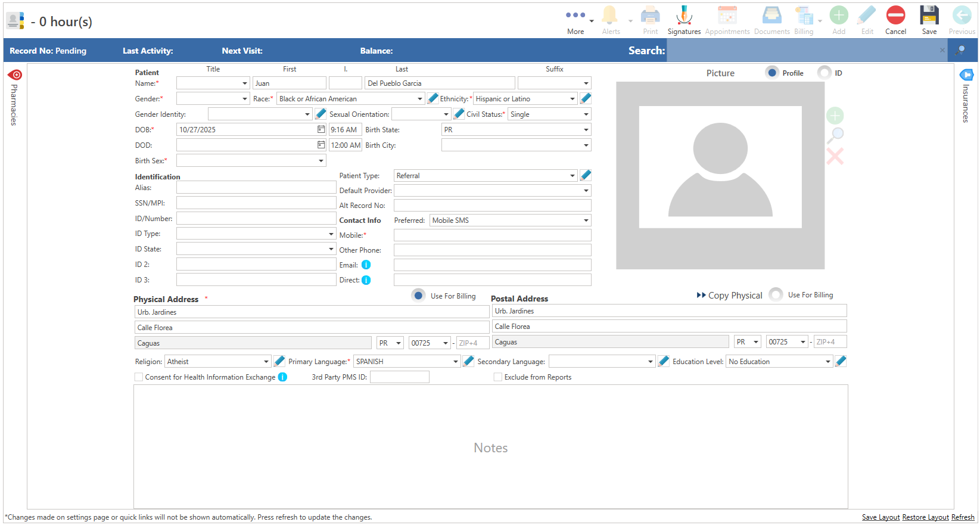This screenshot has width=980, height=525.
Task: Open the DOD calendar picker
Action: click(x=321, y=145)
